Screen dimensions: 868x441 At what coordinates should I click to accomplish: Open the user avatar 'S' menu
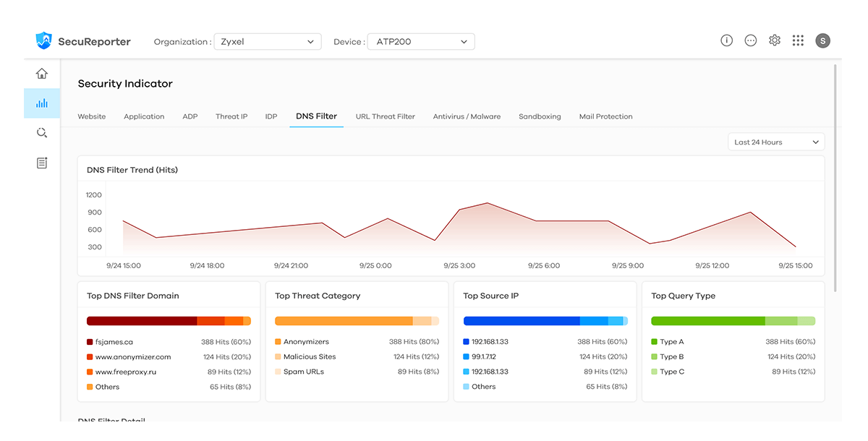822,40
